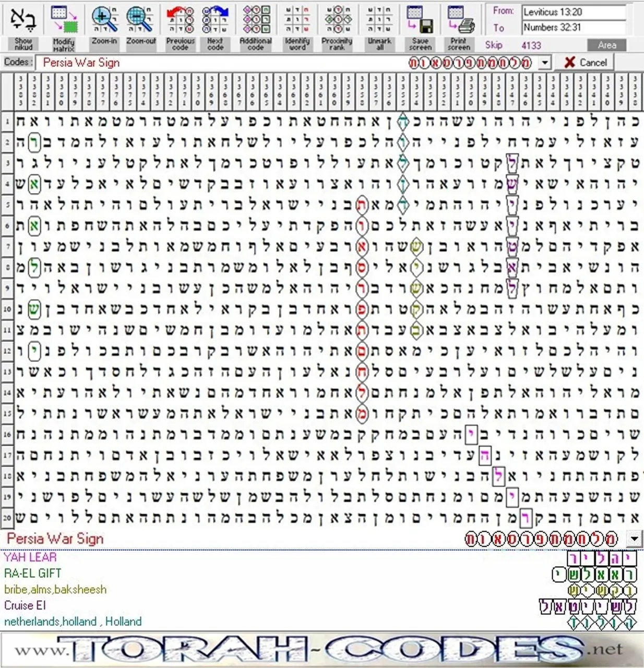Click the red circled Hebrew code beside Codes field
644x668 pixels.
click(x=470, y=63)
